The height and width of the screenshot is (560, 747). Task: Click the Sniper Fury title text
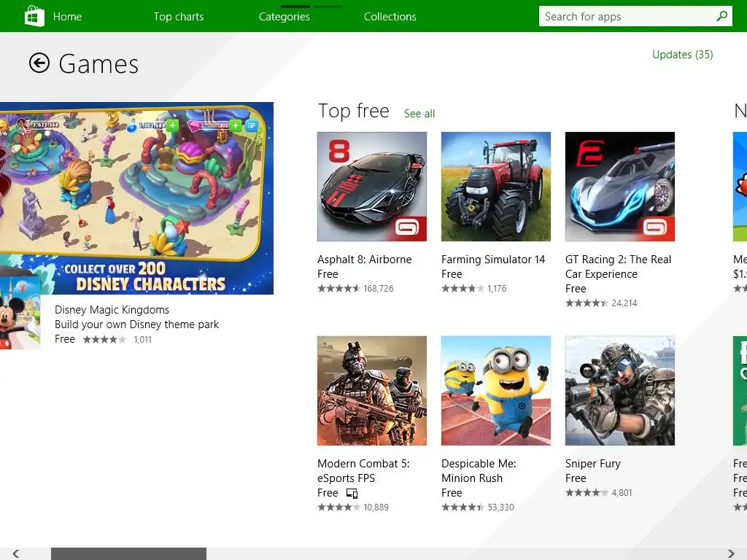pyautogui.click(x=592, y=464)
